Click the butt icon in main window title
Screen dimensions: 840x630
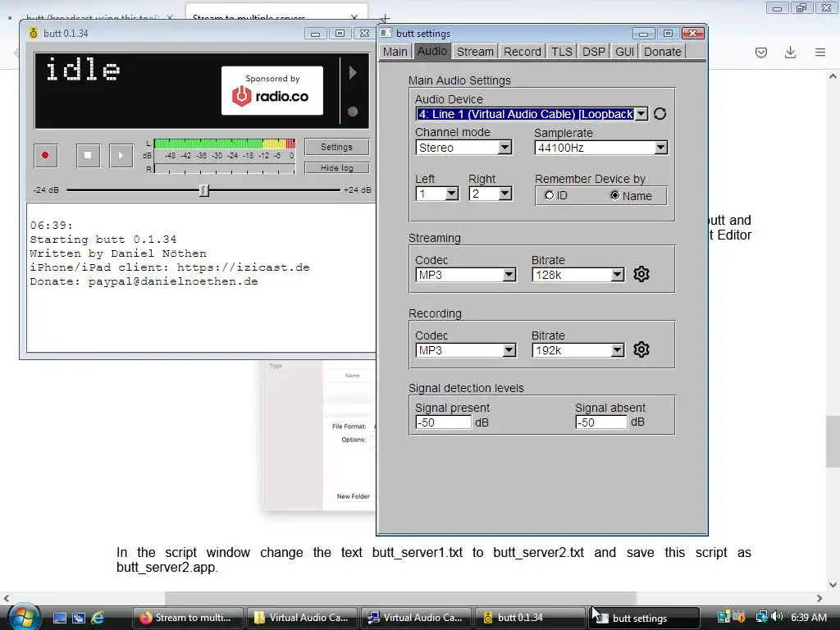33,33
